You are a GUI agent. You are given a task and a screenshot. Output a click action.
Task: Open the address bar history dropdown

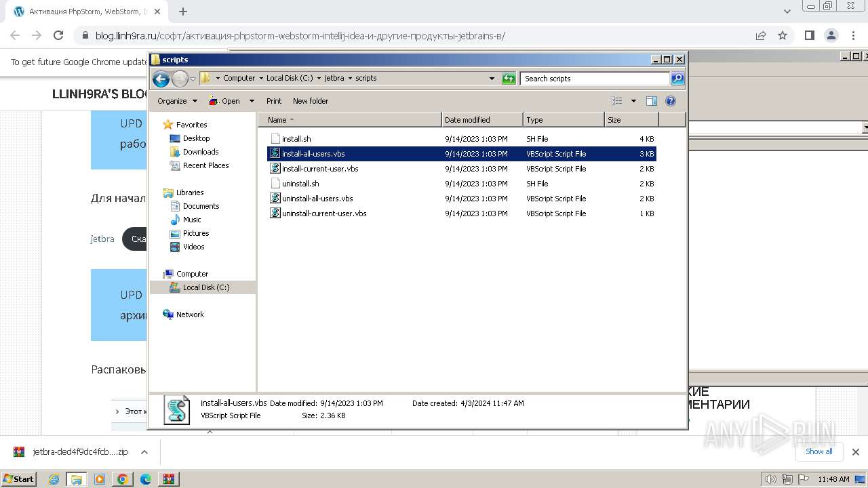click(x=492, y=79)
